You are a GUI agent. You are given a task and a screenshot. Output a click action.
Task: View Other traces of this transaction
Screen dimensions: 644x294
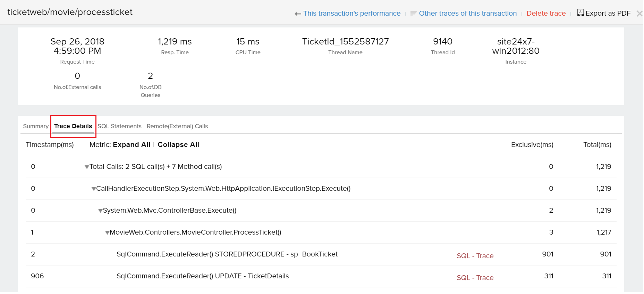[x=468, y=13]
